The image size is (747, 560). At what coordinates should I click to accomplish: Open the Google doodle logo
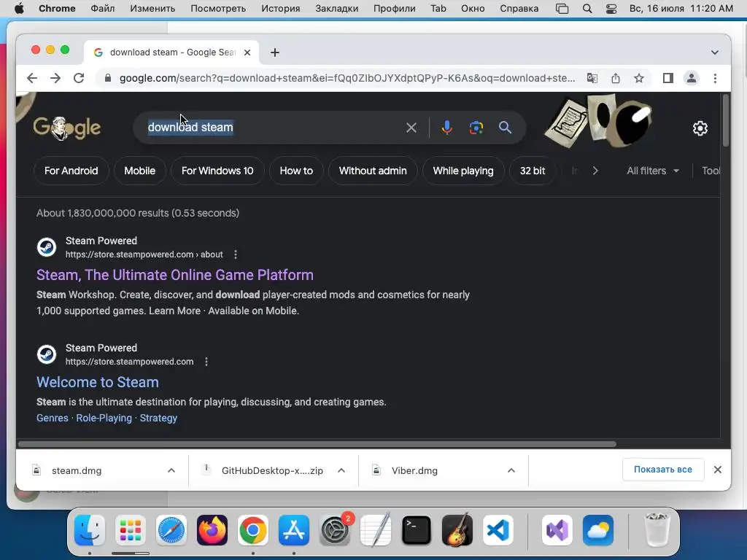pos(66,128)
